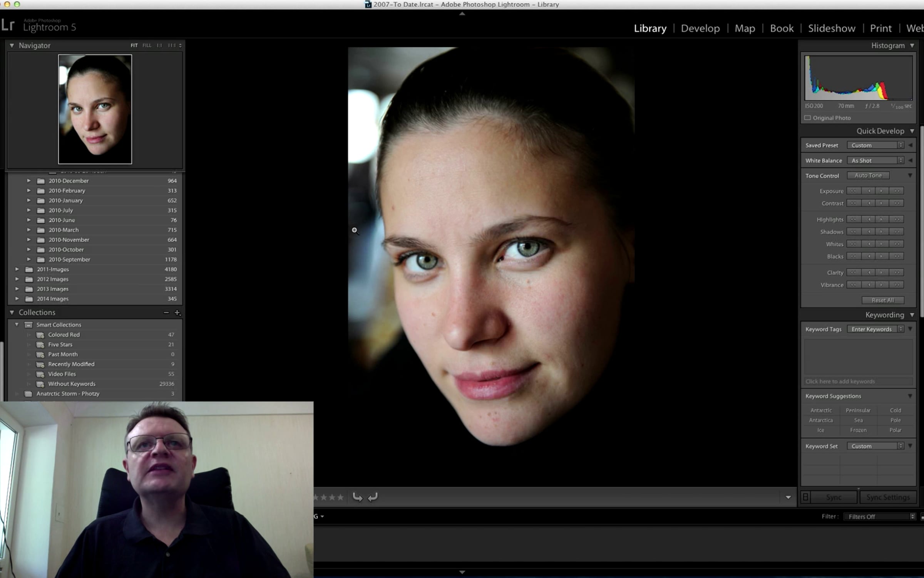Open the Slideshow module
The width and height of the screenshot is (924, 578).
(x=831, y=28)
